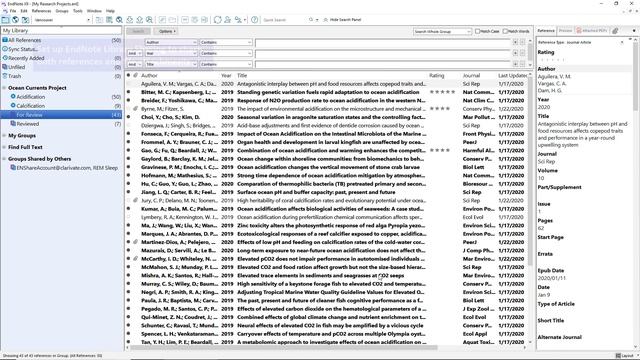This screenshot has width=640, height=360.
Task: Sort the list by Journal column header
Action: 471,76
